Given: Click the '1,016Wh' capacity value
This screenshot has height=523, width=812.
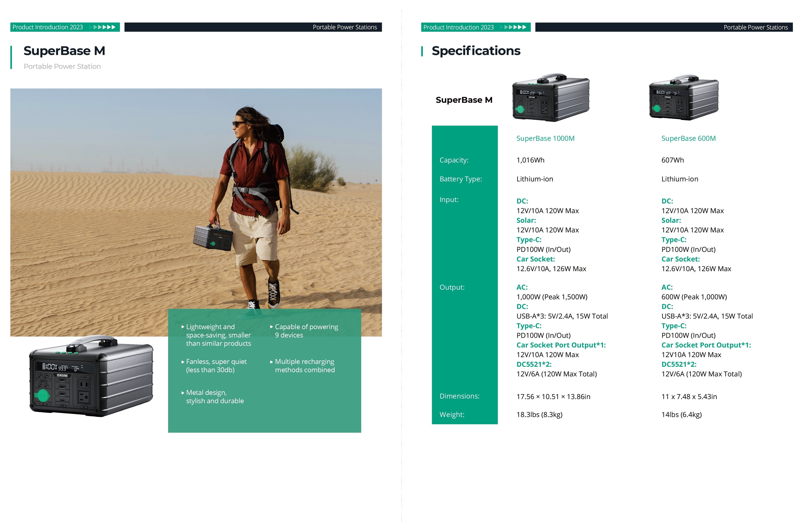Looking at the screenshot, I should tap(530, 160).
